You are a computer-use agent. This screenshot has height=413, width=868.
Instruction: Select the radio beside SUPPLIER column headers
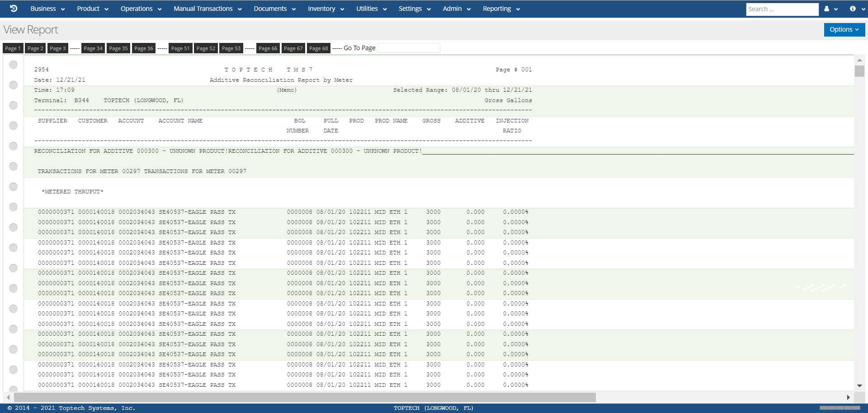14,126
